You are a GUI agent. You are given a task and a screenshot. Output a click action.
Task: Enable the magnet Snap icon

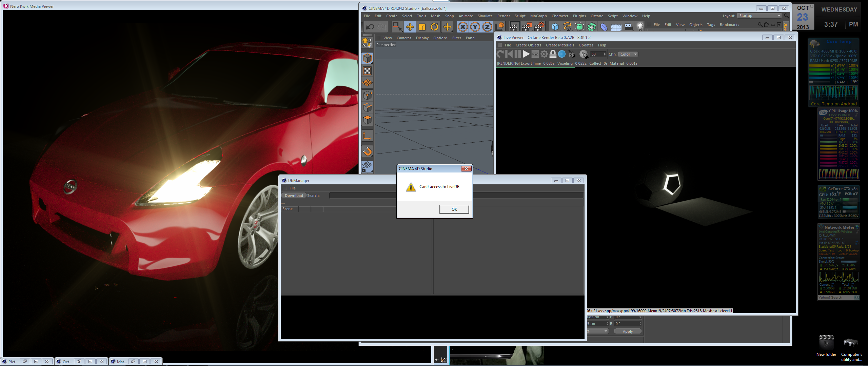[x=367, y=151]
